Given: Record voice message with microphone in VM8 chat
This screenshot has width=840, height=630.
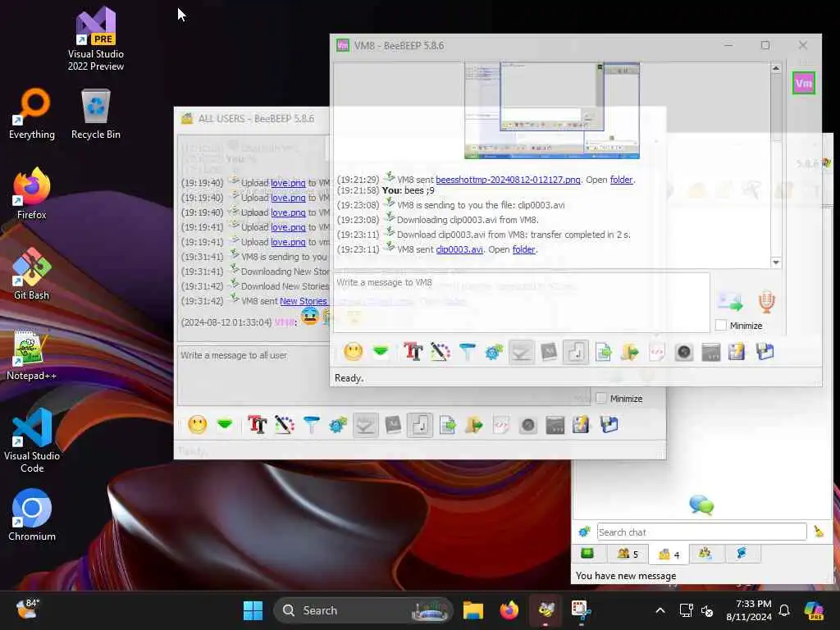Looking at the screenshot, I should coord(767,302).
